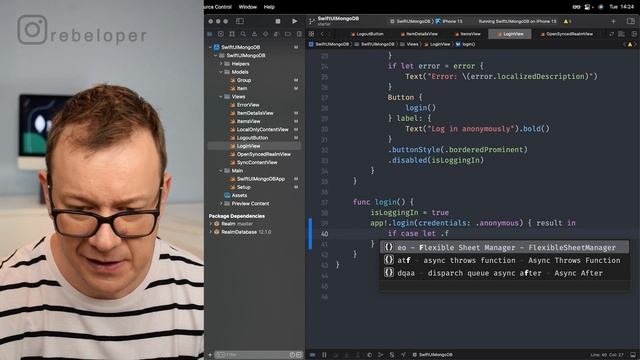Open the Help menu
Image resolution: width=640 pixels, height=360 pixels.
(269, 7)
